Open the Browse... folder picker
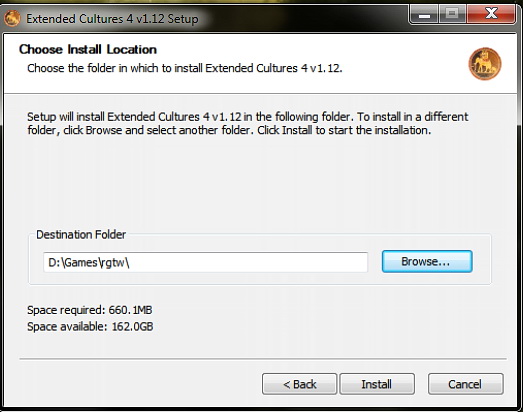 (427, 262)
